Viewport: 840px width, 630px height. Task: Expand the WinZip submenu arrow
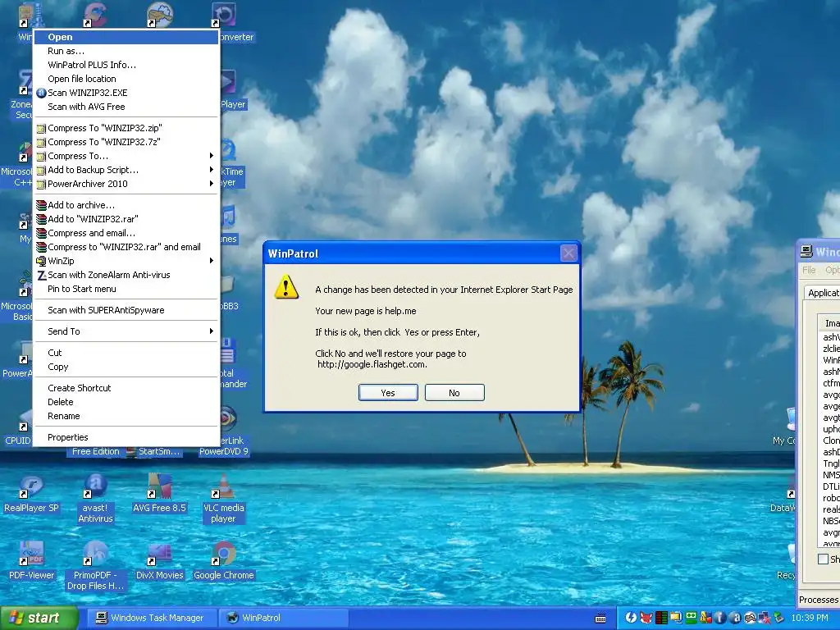(212, 261)
